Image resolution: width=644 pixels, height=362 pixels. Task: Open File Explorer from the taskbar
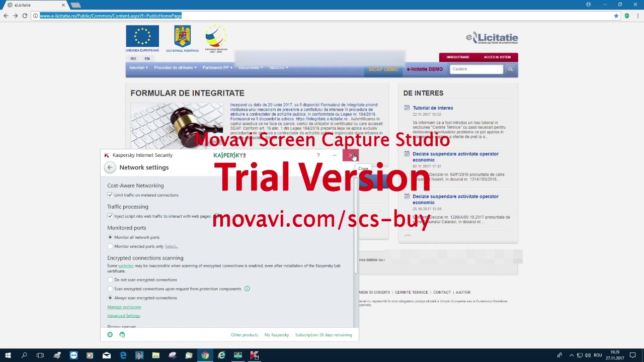[x=155, y=355]
